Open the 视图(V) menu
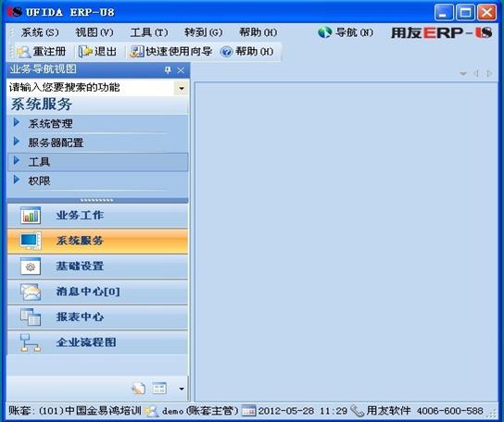This screenshot has width=504, height=422. point(94,32)
